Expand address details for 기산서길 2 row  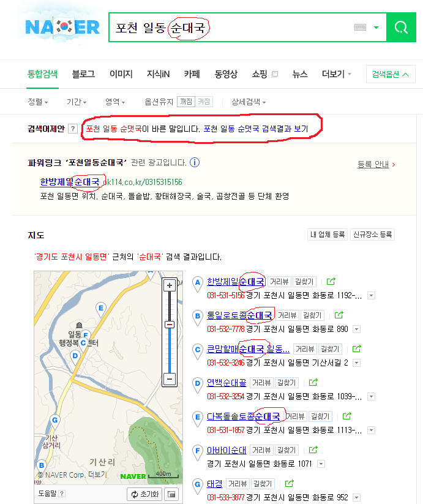pyautogui.click(x=356, y=363)
